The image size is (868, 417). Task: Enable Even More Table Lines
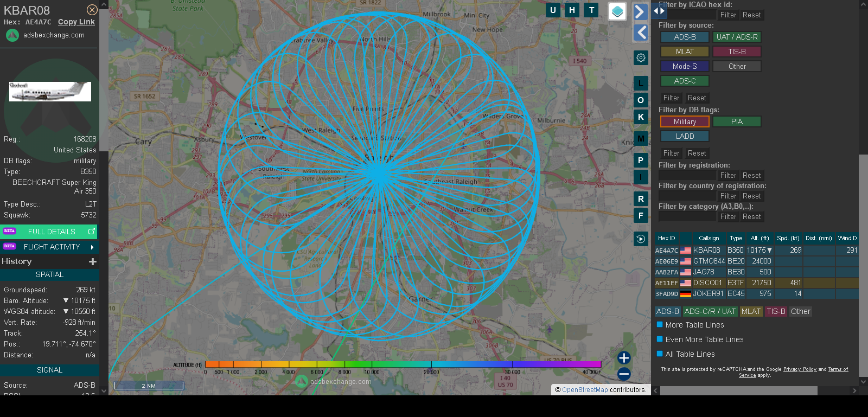pos(660,339)
